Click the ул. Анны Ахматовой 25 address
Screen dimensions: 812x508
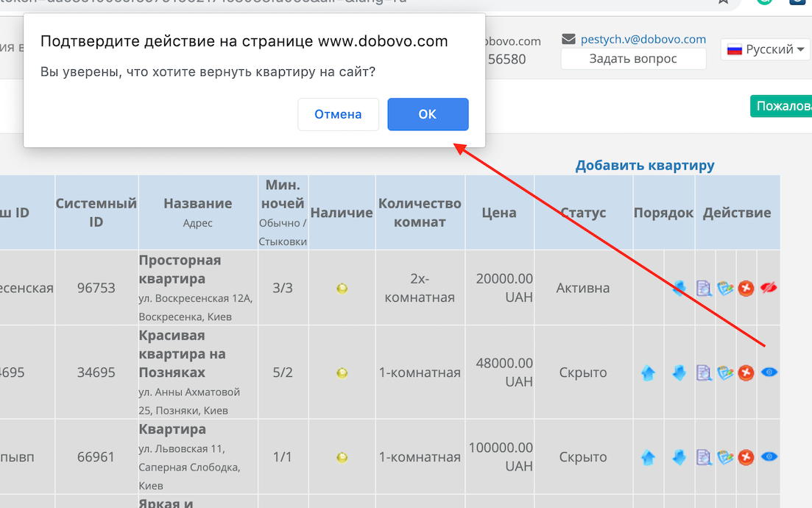pyautogui.click(x=189, y=401)
